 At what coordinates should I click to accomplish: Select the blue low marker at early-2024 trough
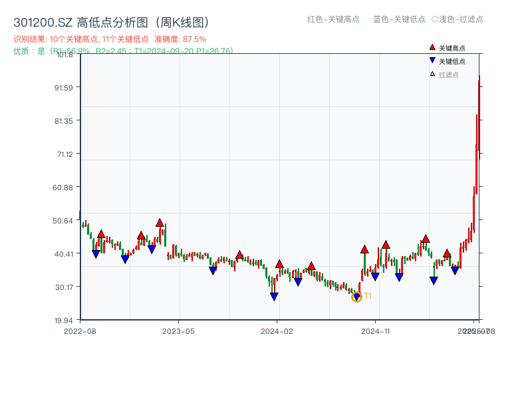(x=274, y=297)
